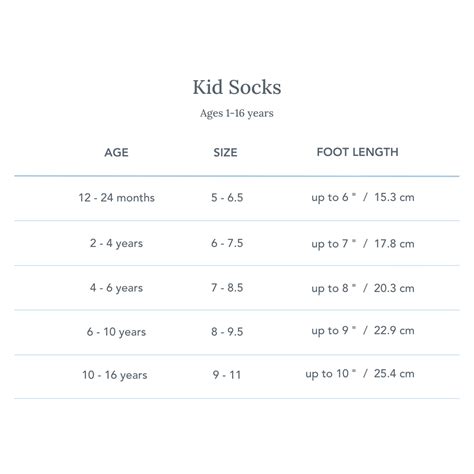Select the Ages 1-16 years subtitle
474x474 pixels.
(237, 113)
